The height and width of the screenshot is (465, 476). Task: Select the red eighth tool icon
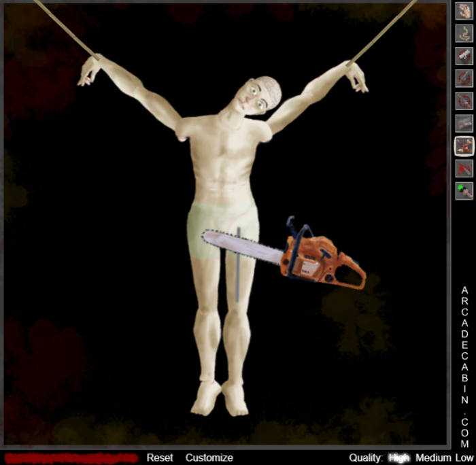point(464,168)
